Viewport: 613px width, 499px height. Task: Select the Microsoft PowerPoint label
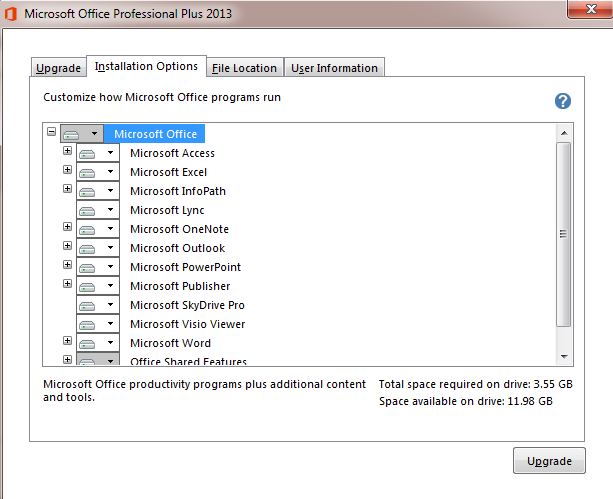(185, 267)
